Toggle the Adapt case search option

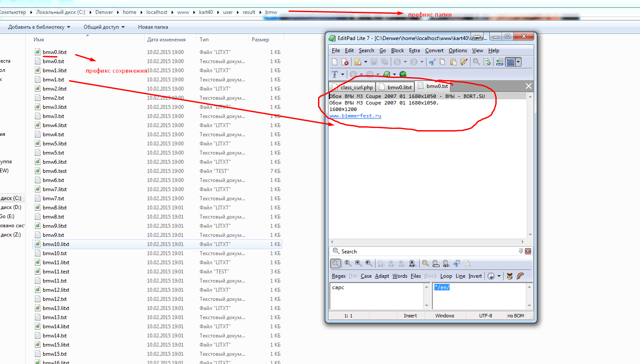(382, 276)
